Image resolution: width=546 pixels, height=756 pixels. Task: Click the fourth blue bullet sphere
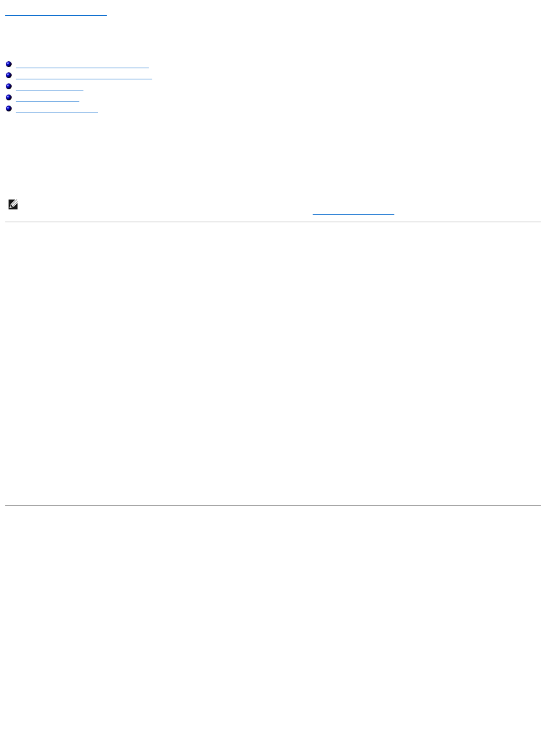[x=9, y=98]
